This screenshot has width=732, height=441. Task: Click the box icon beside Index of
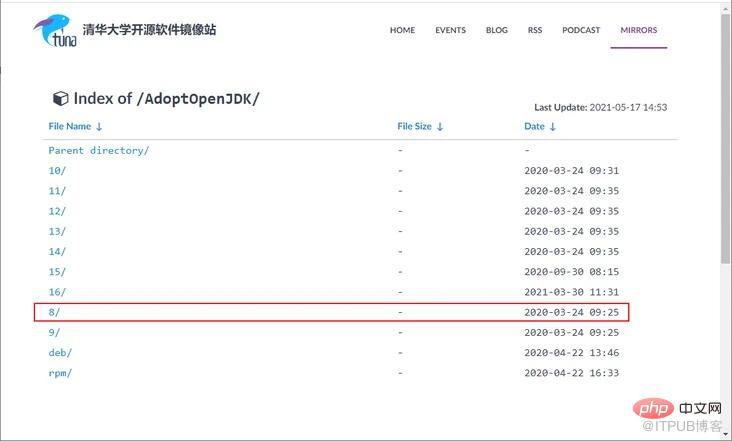coord(60,98)
